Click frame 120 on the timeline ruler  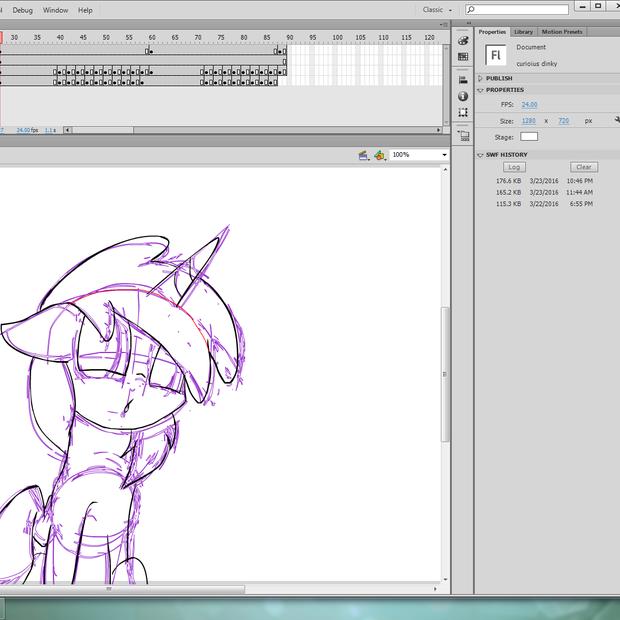429,38
